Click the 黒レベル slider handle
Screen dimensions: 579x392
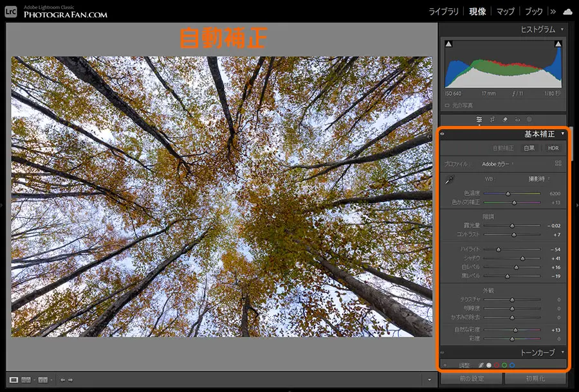tap(508, 276)
